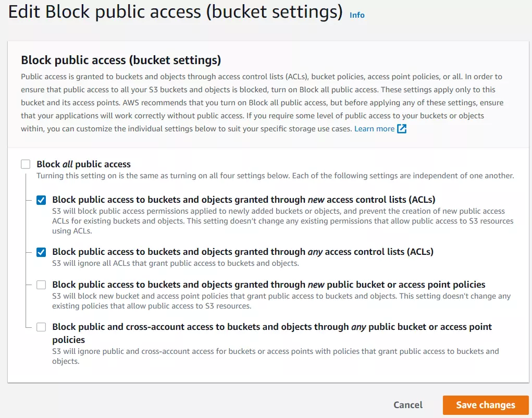Click the Public access is granted intro paragraph
Screen dimensions: 532x418
(262, 103)
